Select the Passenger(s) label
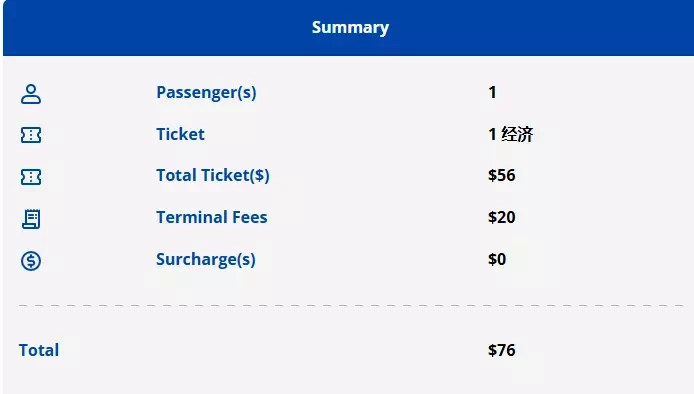 tap(206, 93)
